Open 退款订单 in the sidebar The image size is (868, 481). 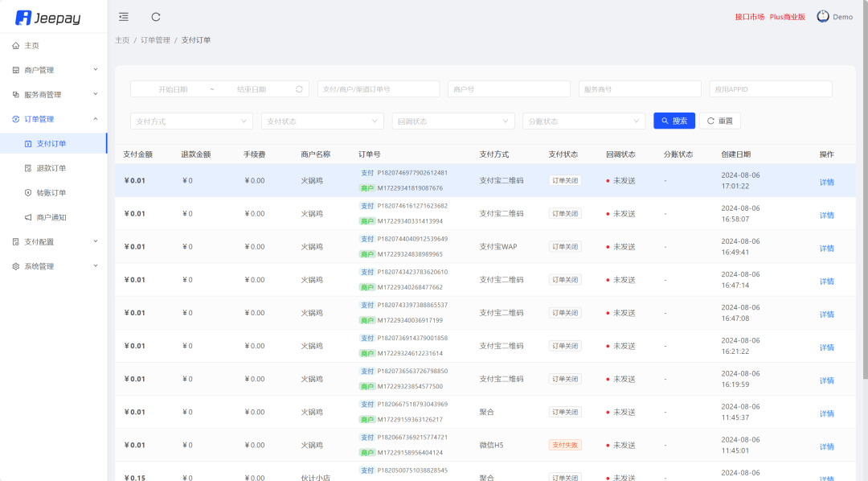coord(51,168)
